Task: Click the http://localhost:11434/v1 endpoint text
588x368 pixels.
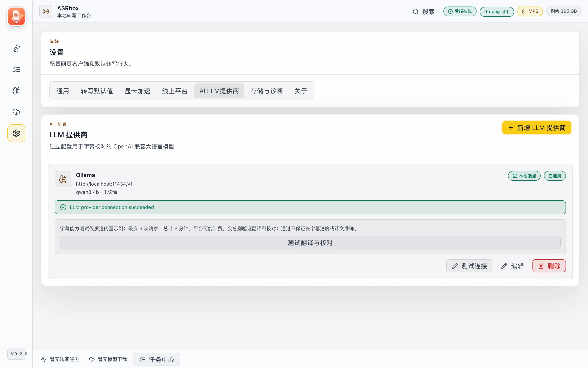Action: coord(104,184)
